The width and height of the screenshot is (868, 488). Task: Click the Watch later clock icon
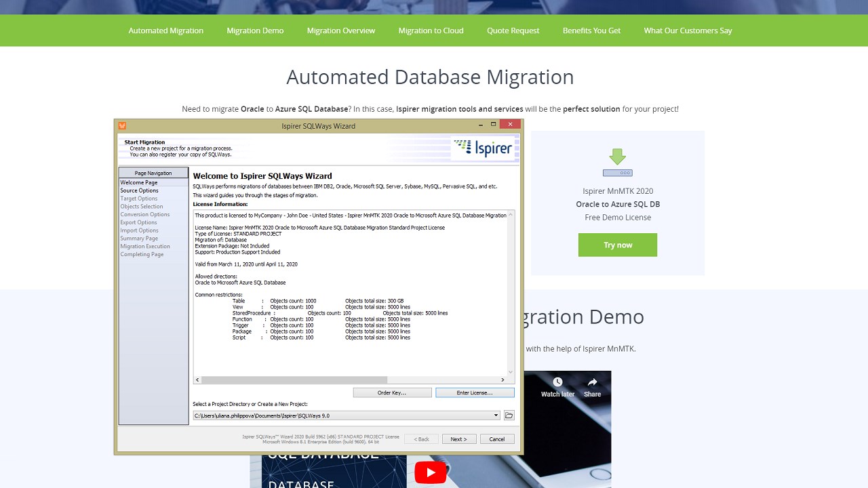[x=557, y=382]
